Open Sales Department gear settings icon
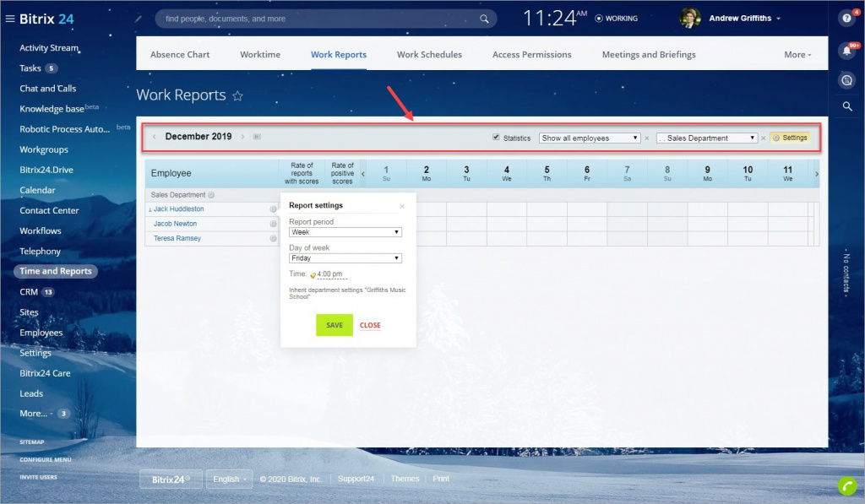This screenshot has height=504, width=865. (211, 195)
